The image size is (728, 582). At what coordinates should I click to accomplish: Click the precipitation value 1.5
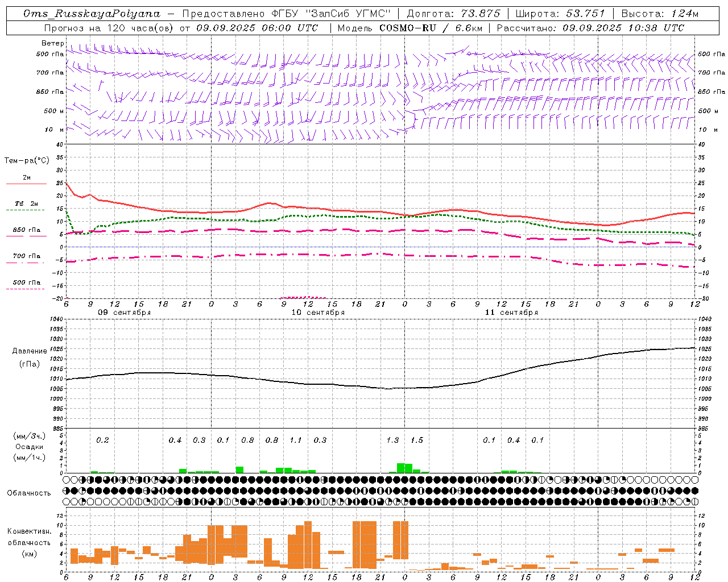click(417, 440)
